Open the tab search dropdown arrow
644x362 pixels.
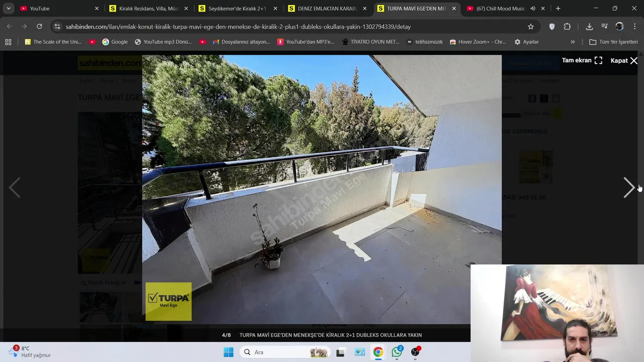coord(9,9)
